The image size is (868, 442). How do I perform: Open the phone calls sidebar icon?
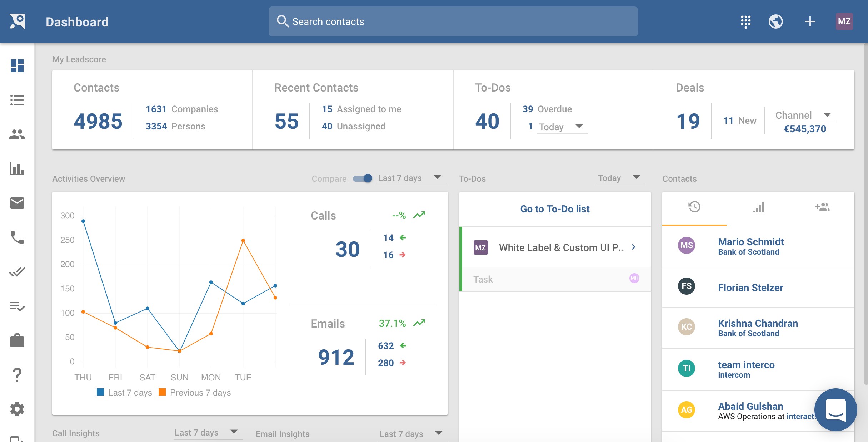(17, 237)
